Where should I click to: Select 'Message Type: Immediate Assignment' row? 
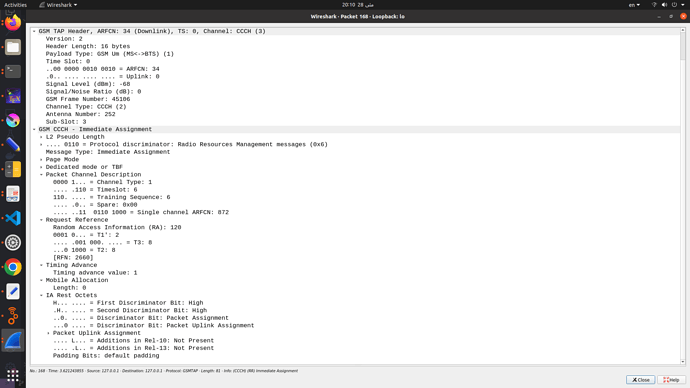click(355, 152)
